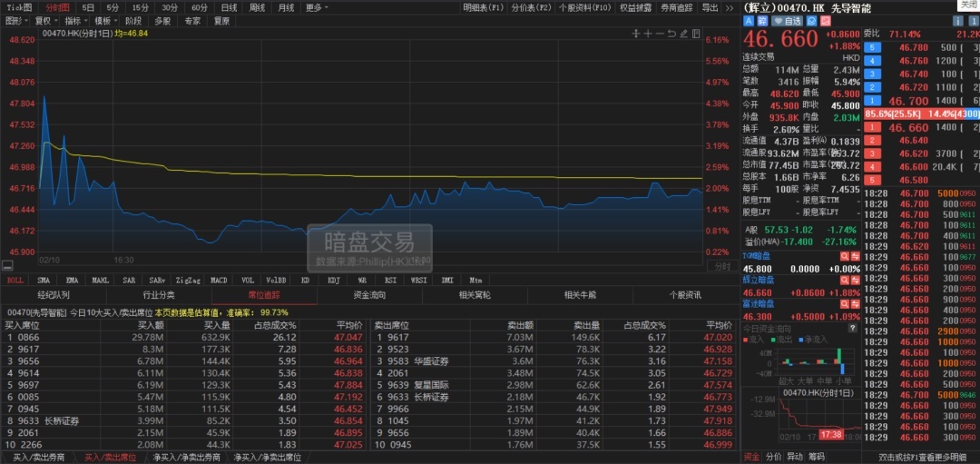Open the 更多 timeframe dropdown
Image resolution: width=980 pixels, height=464 pixels.
click(x=316, y=7)
